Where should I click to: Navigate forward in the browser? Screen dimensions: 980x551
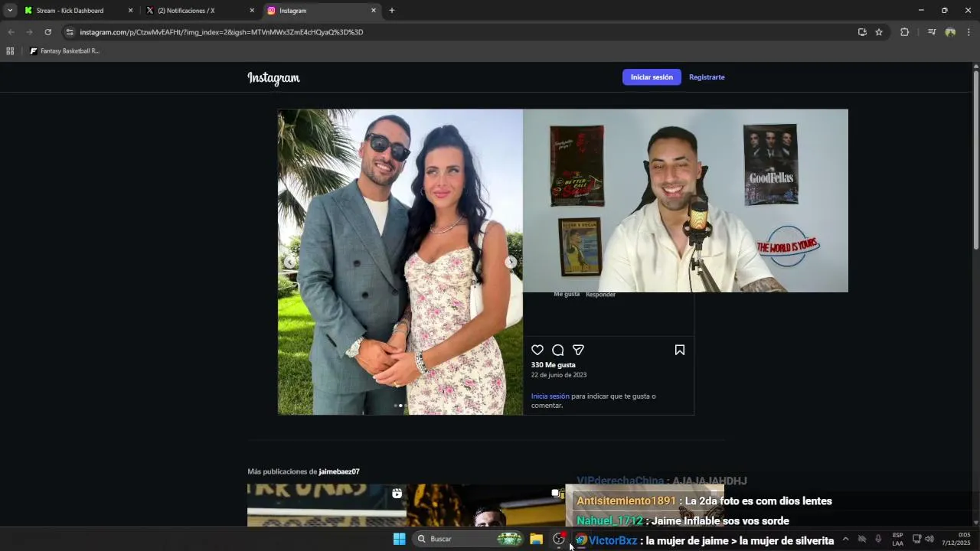coord(29,32)
